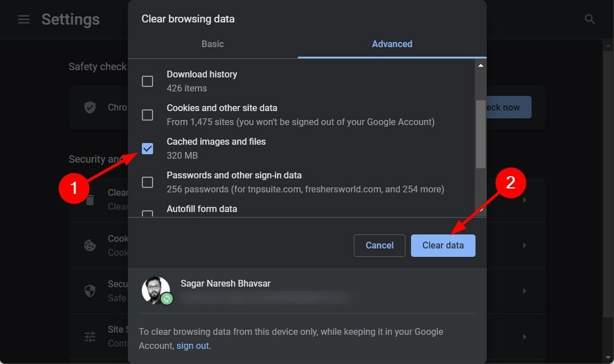The height and width of the screenshot is (364, 614).
Task: Expand the Security row chevron
Action: pyautogui.click(x=524, y=291)
